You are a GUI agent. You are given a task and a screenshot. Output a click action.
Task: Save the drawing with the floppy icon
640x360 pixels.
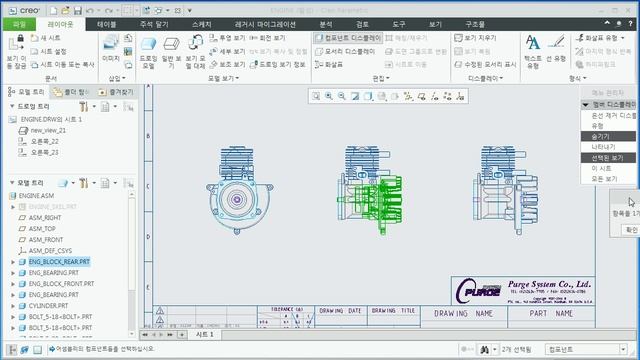[x=78, y=11]
